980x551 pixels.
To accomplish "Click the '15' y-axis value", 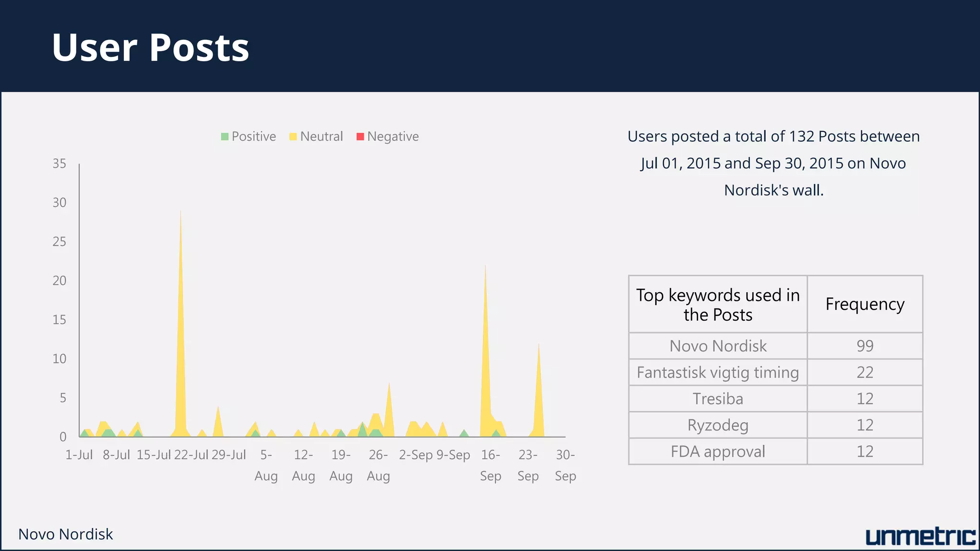I will tap(59, 320).
